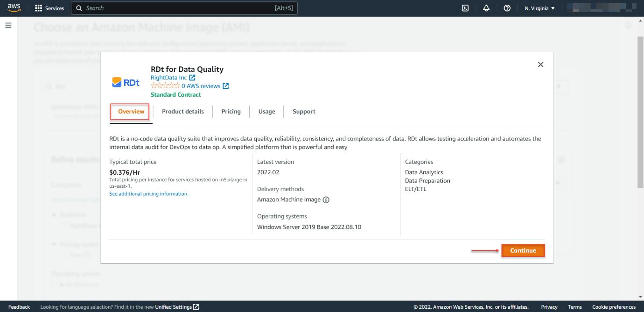Close the RDt product dialog
This screenshot has height=312, width=644.
(x=540, y=64)
